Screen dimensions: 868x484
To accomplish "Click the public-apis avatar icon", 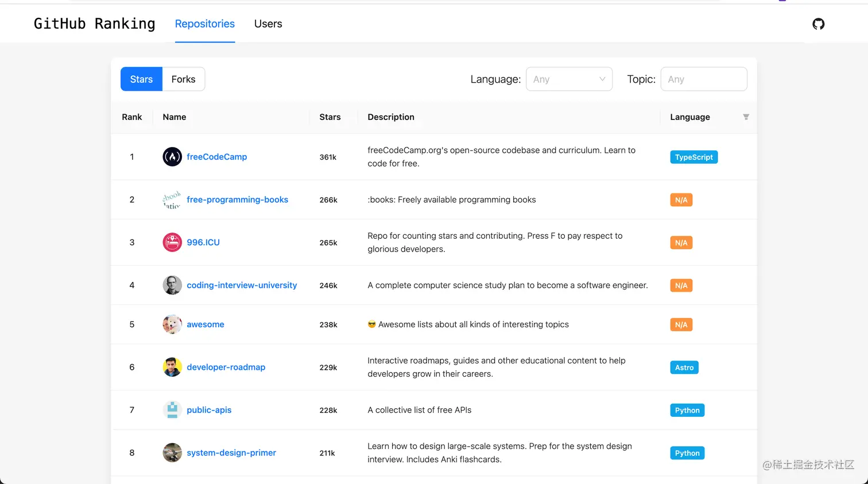I will (172, 410).
